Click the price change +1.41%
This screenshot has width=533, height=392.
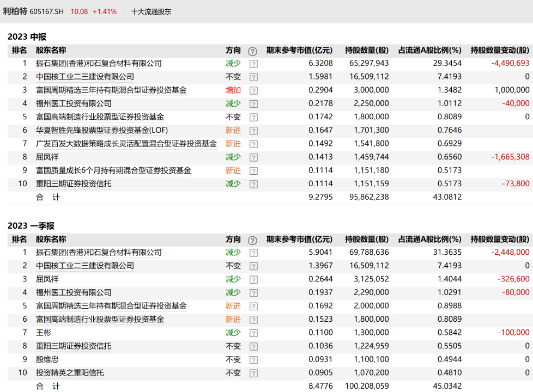click(105, 11)
